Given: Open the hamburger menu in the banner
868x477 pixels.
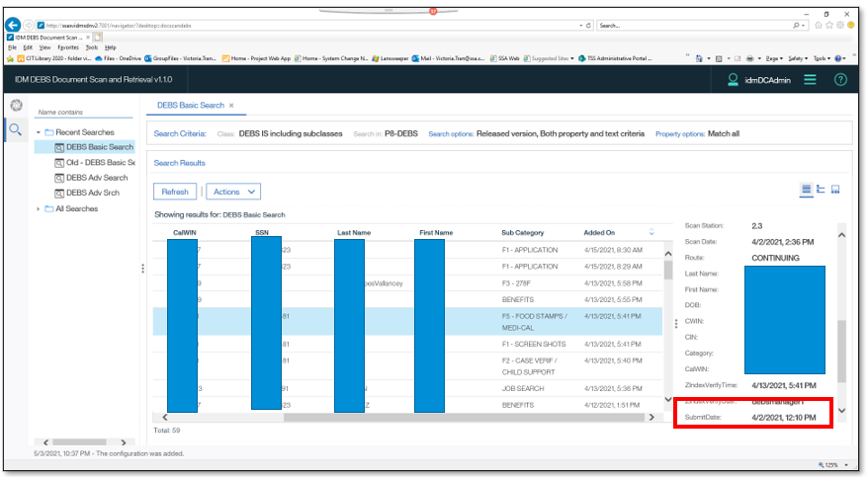Looking at the screenshot, I should click(810, 80).
